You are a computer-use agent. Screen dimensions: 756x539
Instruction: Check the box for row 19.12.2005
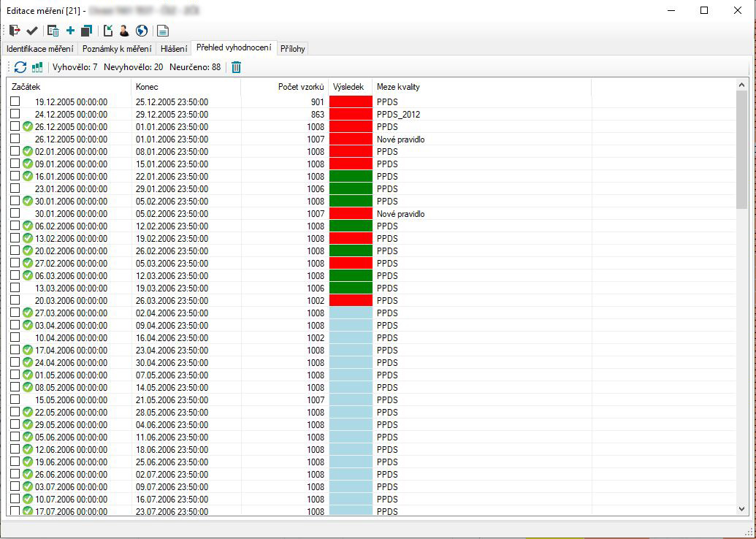point(15,102)
